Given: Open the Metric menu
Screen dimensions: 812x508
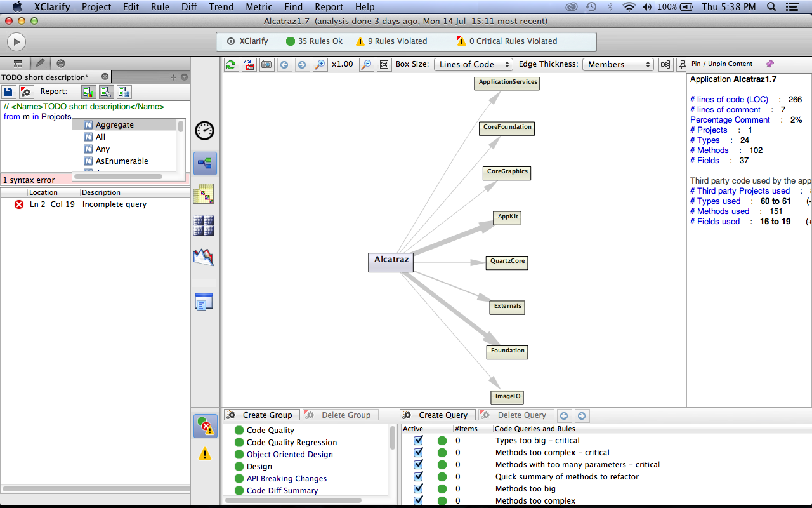Looking at the screenshot, I should [259, 7].
